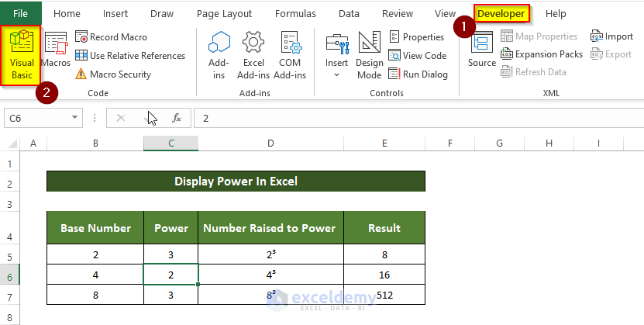Open Macro Security settings
The width and height of the screenshot is (644, 325).
point(113,74)
